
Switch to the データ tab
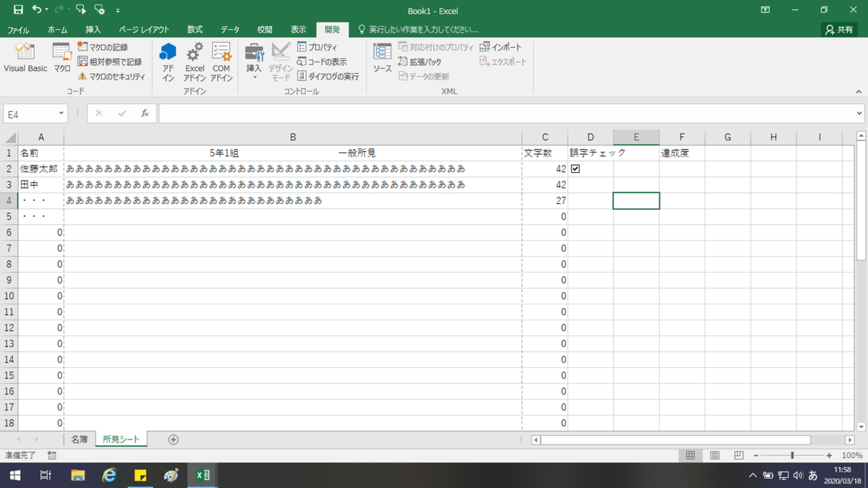[230, 30]
